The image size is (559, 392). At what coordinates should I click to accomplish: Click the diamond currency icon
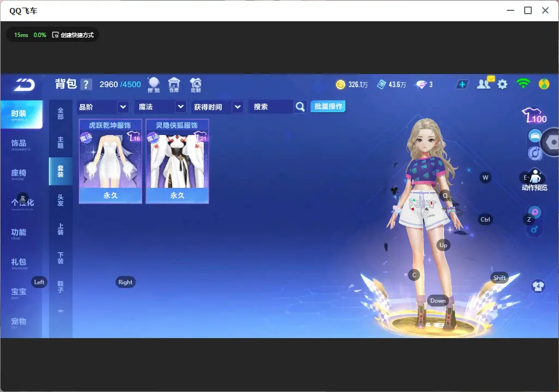tap(421, 84)
